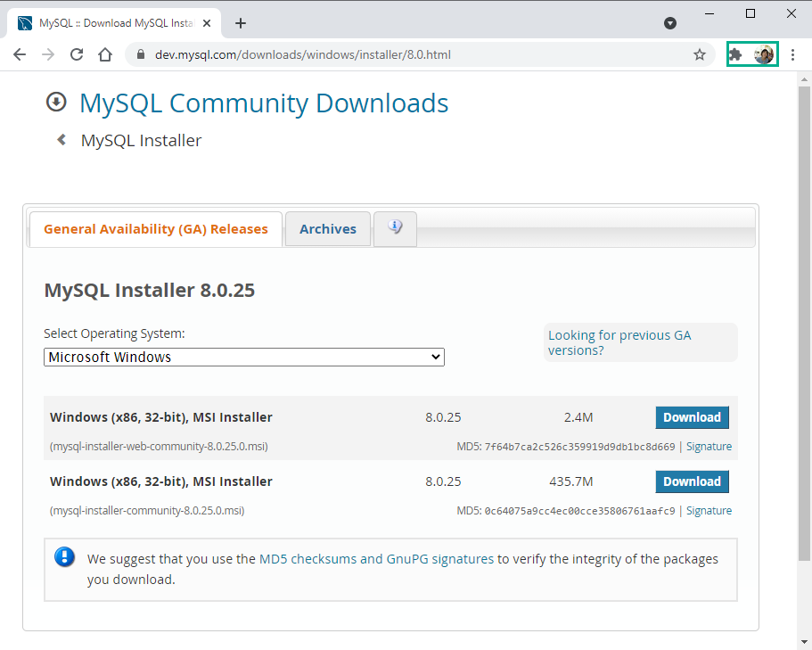Download the 2.4M web community installer
The height and width of the screenshot is (650, 812).
coord(692,417)
